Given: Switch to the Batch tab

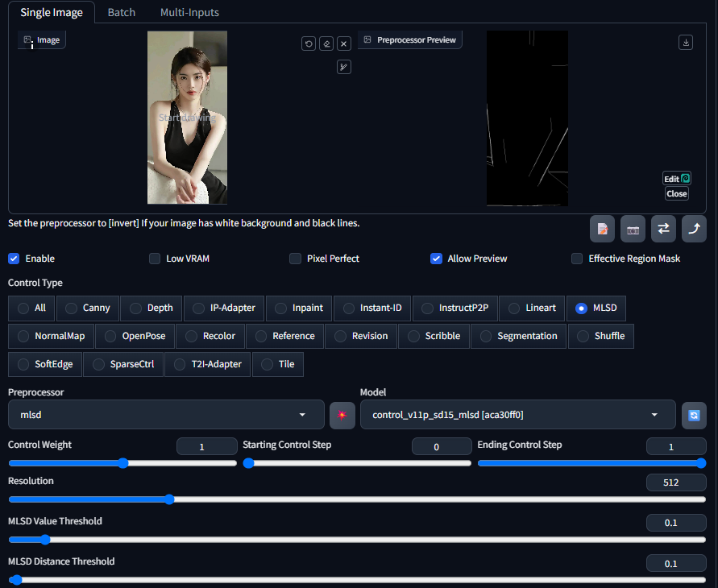Looking at the screenshot, I should coord(122,12).
